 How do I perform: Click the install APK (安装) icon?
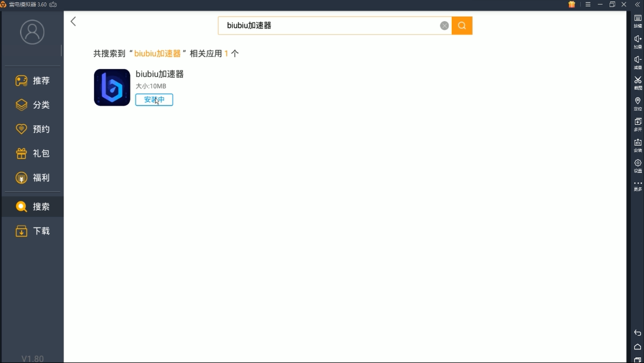(638, 144)
